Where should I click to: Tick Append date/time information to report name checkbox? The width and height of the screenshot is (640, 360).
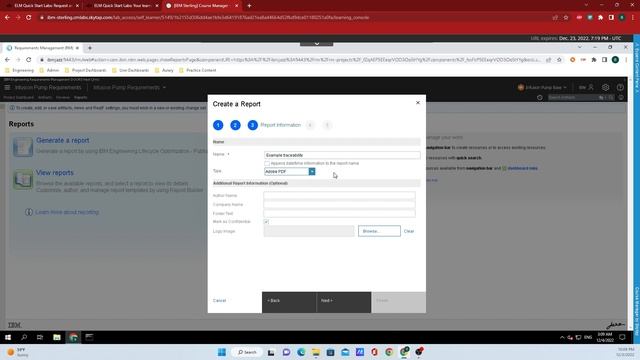(x=267, y=163)
